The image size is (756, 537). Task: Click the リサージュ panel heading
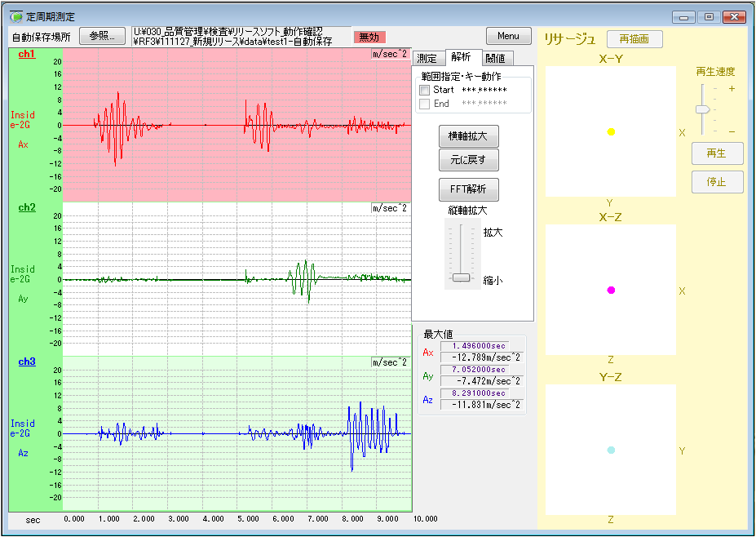click(x=570, y=39)
